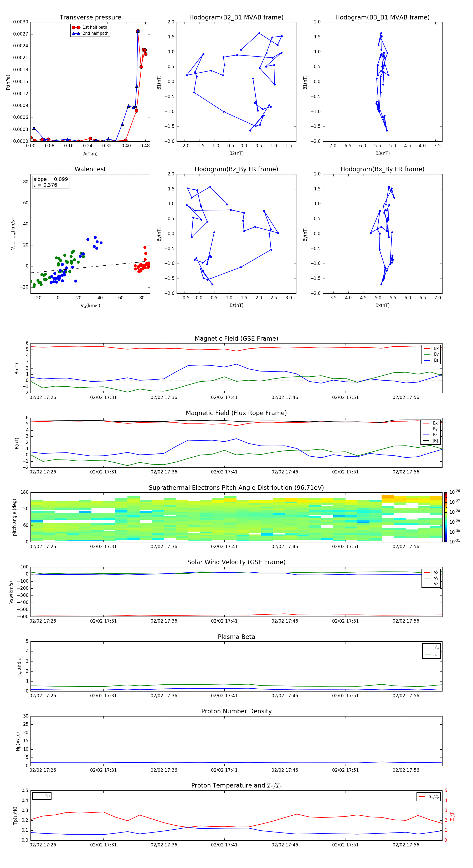473x868 pixels.
Task: Click 'Vz' legend entry in solar wind plot
Action: [x=431, y=584]
